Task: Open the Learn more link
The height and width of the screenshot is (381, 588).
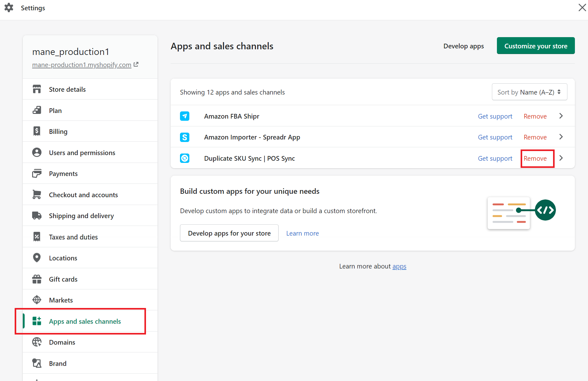Action: pyautogui.click(x=302, y=233)
